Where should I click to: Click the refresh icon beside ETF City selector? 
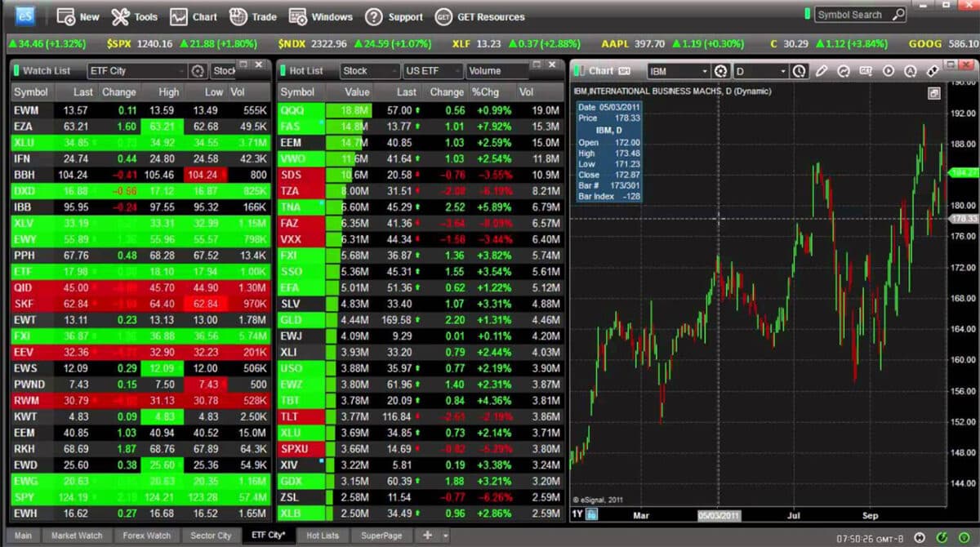[197, 70]
